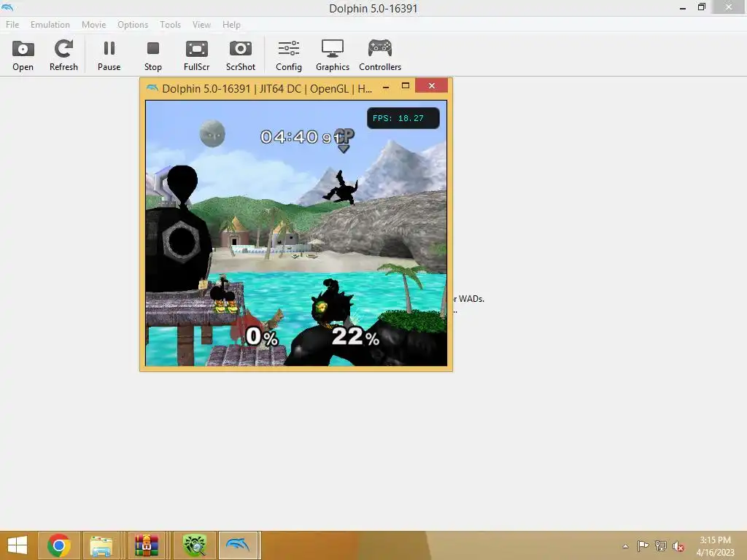Viewport: 747px width, 560px height.
Task: Stop the current emulation
Action: point(153,55)
